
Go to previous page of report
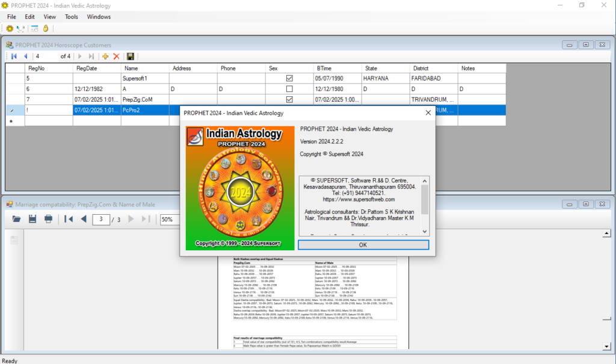click(x=83, y=219)
